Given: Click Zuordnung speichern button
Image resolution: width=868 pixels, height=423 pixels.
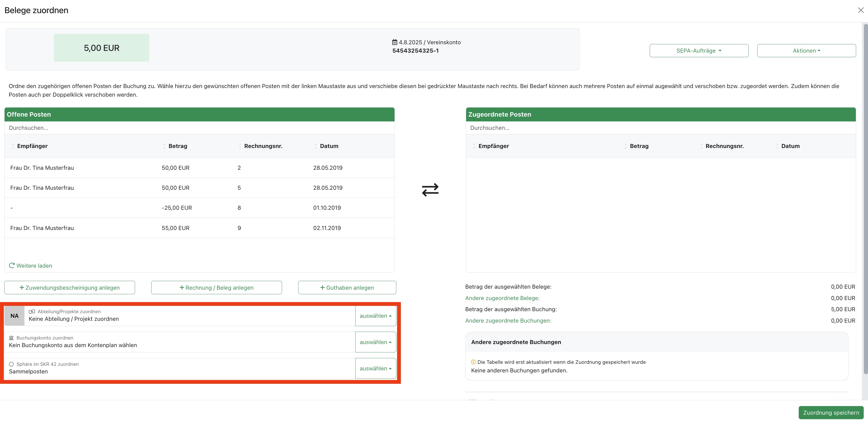Looking at the screenshot, I should (831, 413).
